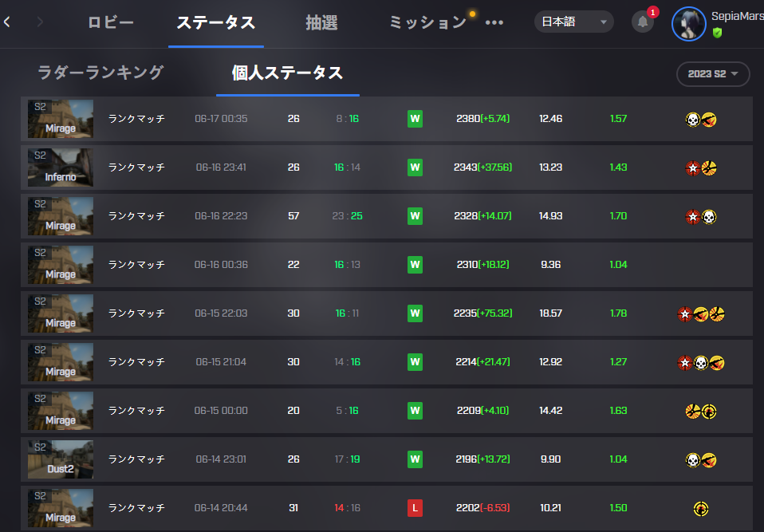Click the value 1.63

click(x=618, y=411)
